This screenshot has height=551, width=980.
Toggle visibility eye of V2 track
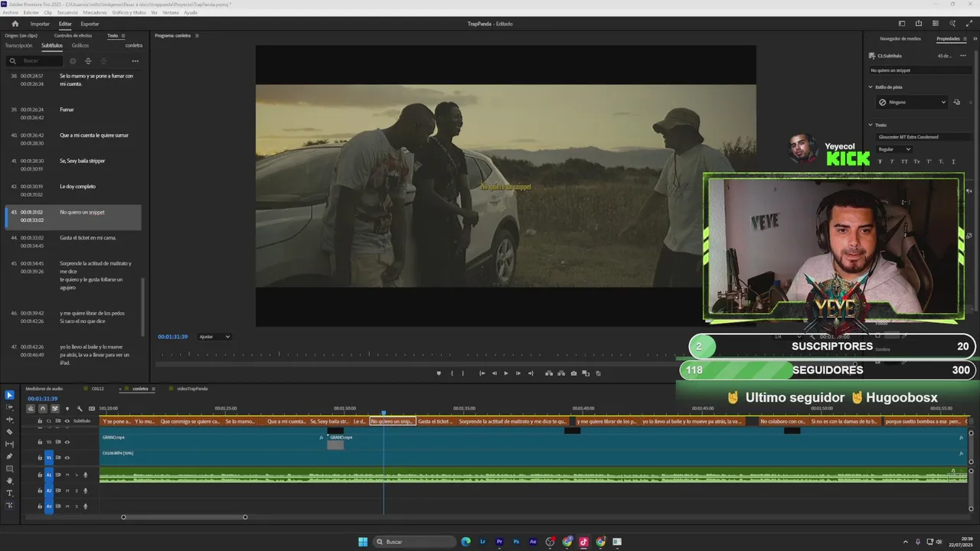pyautogui.click(x=67, y=442)
